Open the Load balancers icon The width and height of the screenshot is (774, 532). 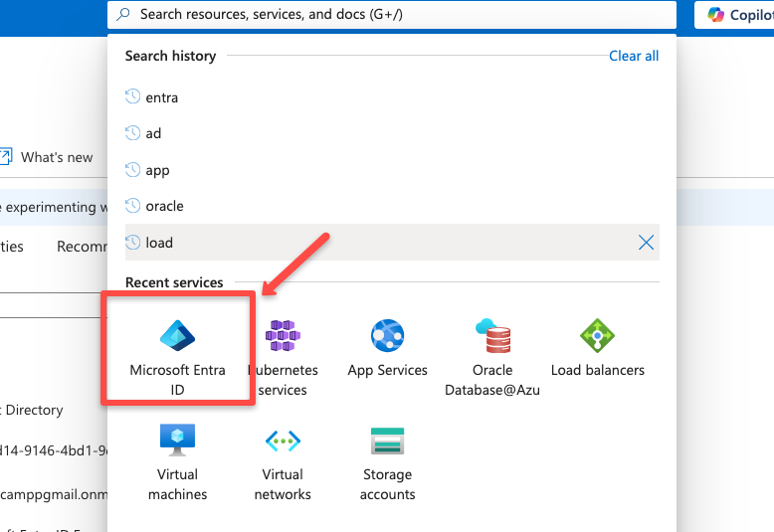(597, 335)
